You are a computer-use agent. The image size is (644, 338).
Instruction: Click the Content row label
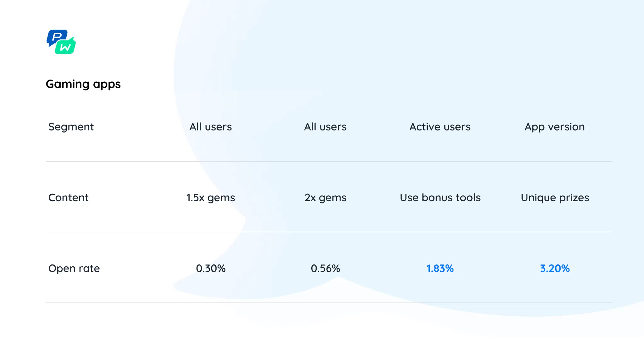pos(68,197)
